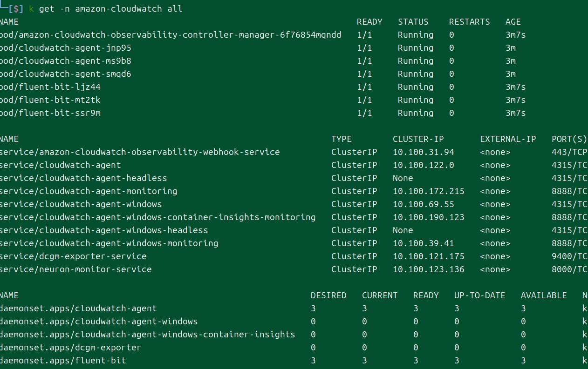Click the STATUS column header
Screen dimensions: 588x369
point(413,22)
